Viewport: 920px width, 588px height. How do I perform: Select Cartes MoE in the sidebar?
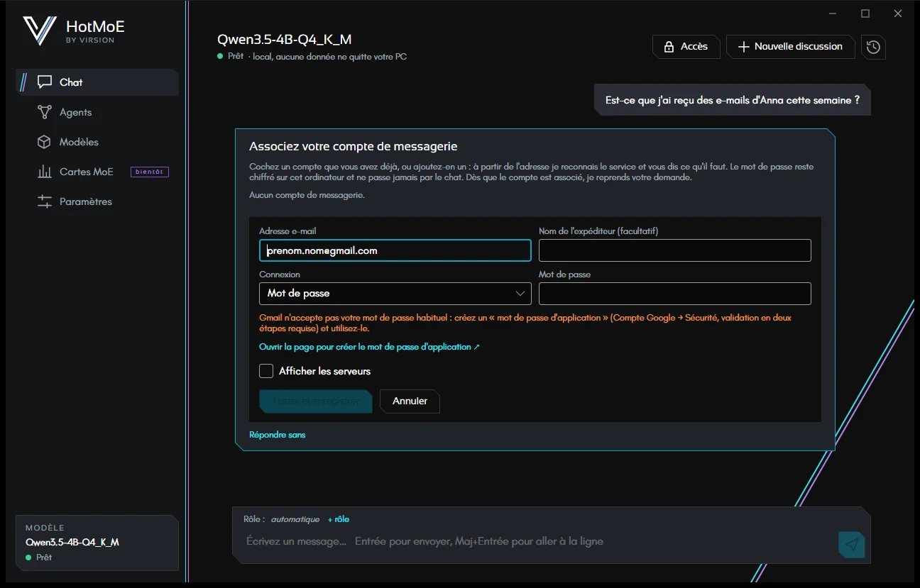tap(97, 172)
